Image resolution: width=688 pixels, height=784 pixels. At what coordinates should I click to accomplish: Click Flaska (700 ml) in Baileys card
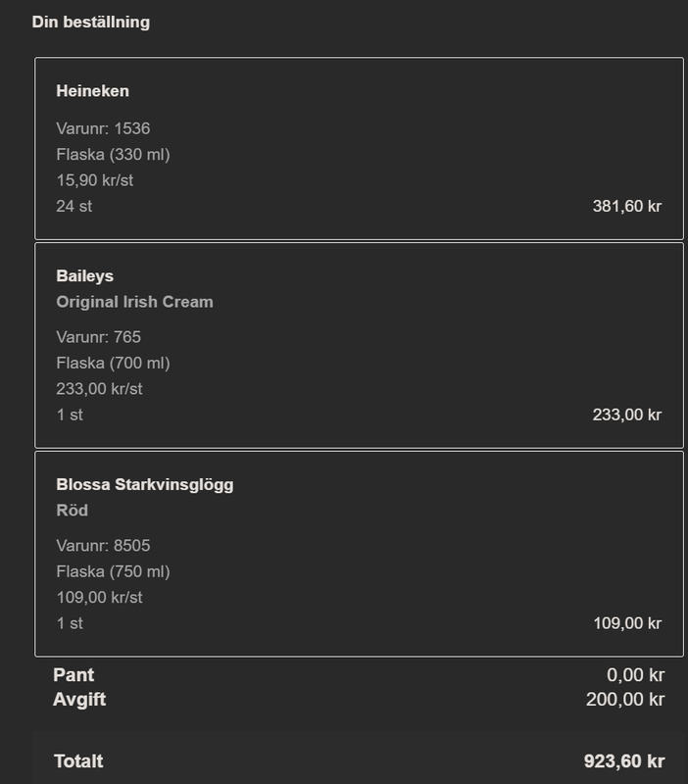113,363
